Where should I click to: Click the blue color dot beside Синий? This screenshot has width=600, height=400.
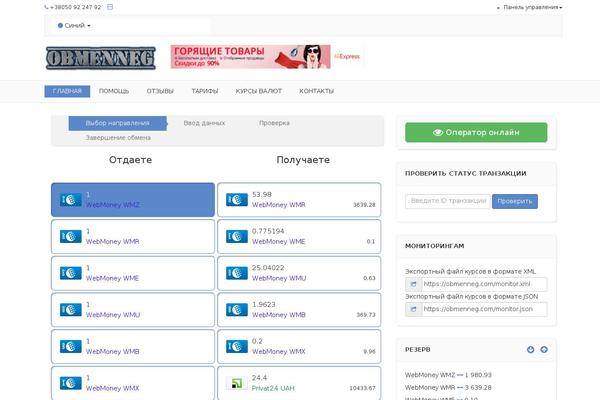[60, 26]
